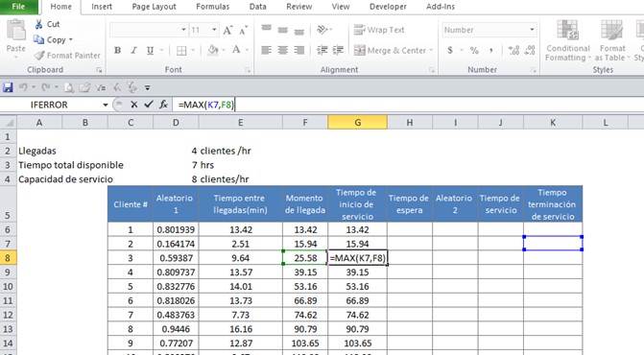The width and height of the screenshot is (644, 355).
Task: Confirm formula with checkmark
Action: click(149, 105)
